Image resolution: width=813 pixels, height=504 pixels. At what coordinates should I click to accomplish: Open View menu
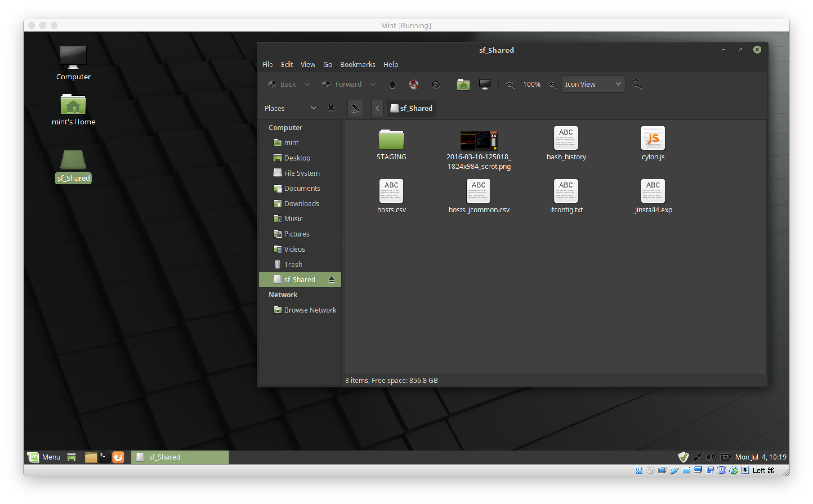tap(307, 64)
